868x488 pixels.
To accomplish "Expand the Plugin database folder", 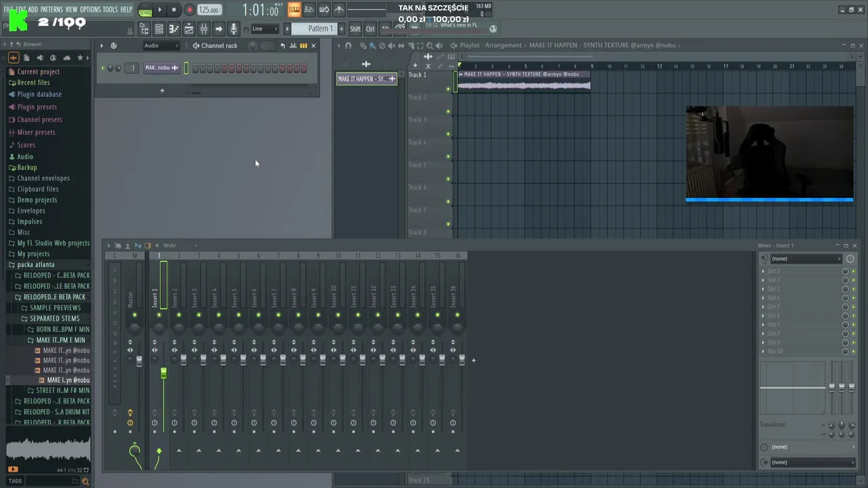I will point(39,94).
